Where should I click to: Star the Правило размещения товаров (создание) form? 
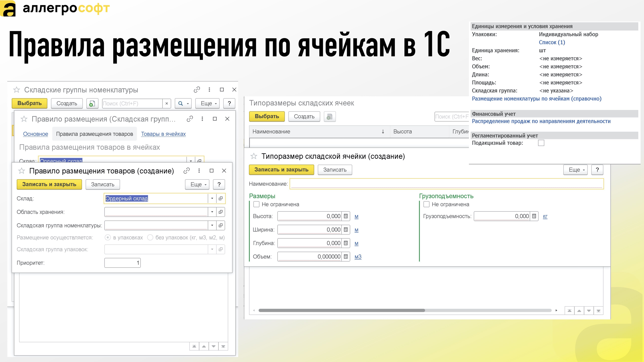pyautogui.click(x=22, y=171)
